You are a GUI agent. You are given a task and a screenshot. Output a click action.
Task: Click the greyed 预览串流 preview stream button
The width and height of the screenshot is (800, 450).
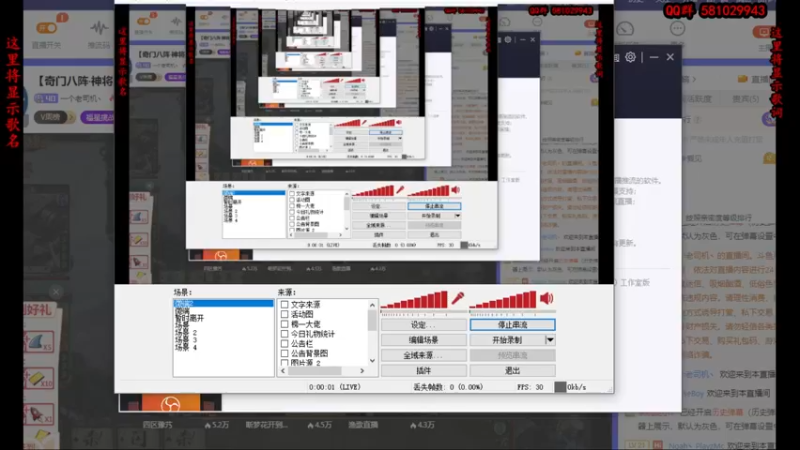click(512, 355)
